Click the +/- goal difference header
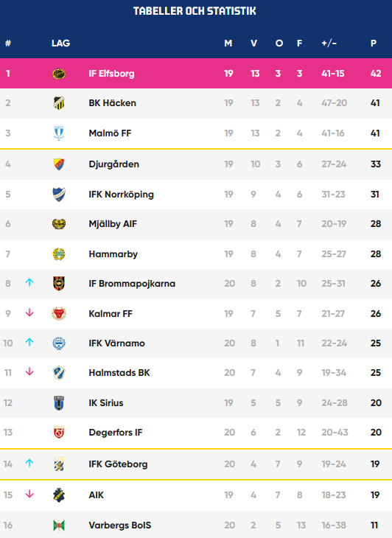392x538 pixels. pos(329,43)
